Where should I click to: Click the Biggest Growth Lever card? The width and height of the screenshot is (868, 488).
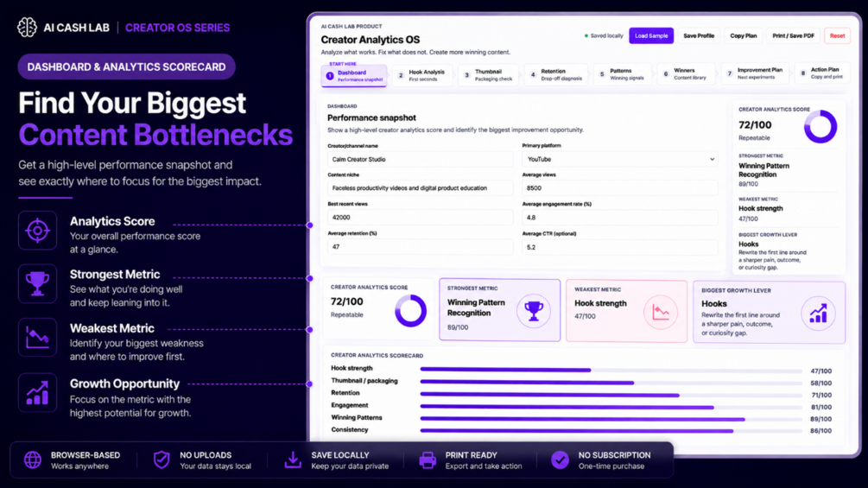769,312
